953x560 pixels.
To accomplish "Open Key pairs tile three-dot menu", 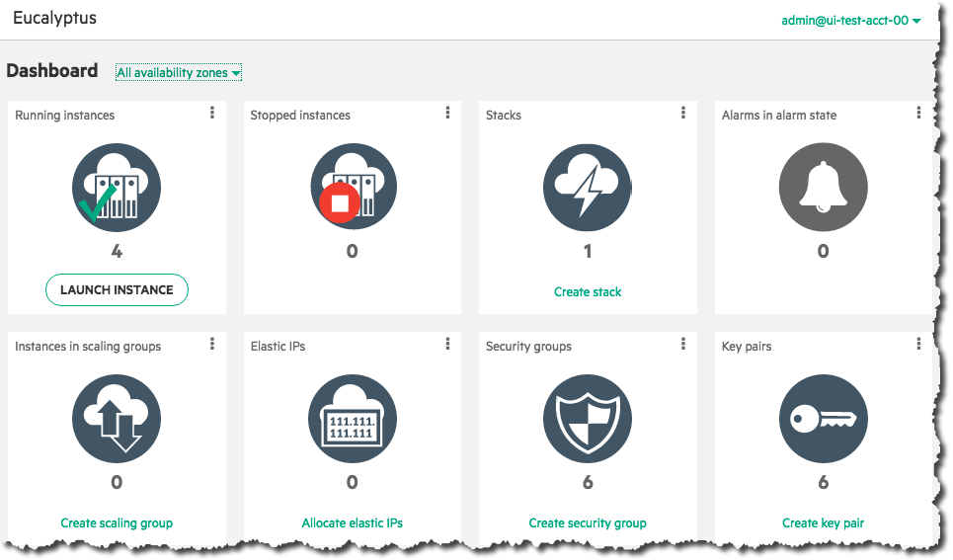I will tap(918, 344).
